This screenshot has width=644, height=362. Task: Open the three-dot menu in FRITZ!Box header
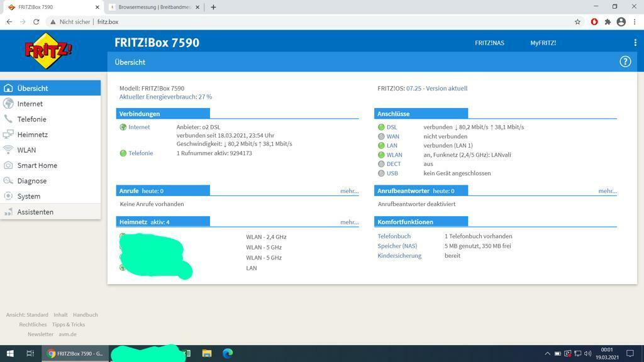(635, 43)
